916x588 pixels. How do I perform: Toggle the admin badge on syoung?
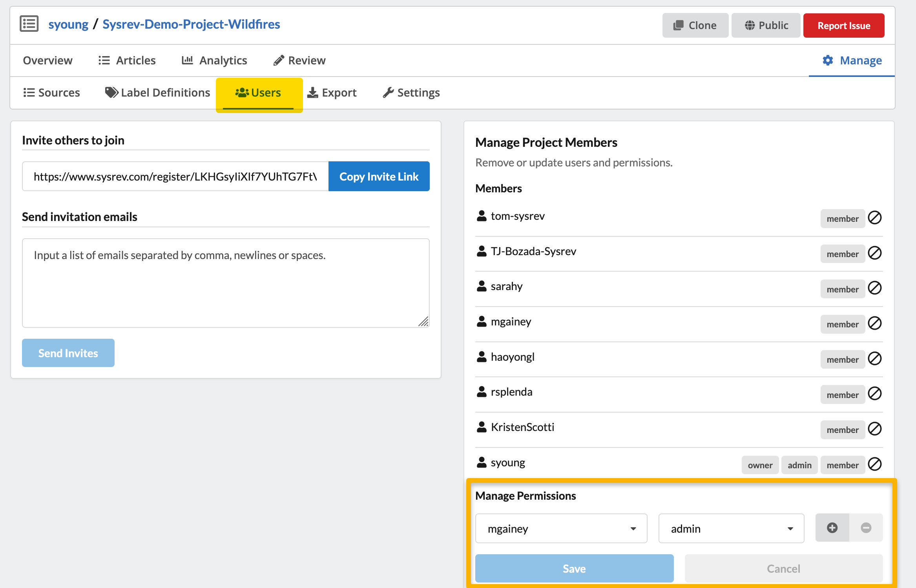(x=799, y=465)
